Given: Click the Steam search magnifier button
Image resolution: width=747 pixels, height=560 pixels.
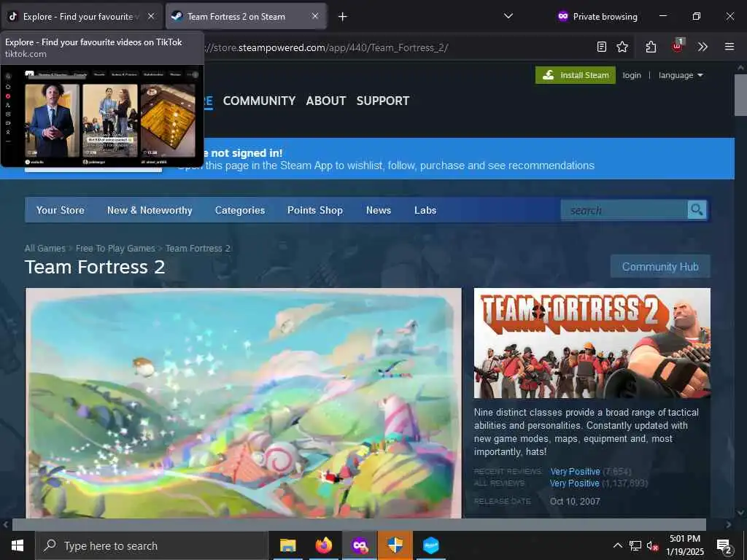Looking at the screenshot, I should (697, 210).
